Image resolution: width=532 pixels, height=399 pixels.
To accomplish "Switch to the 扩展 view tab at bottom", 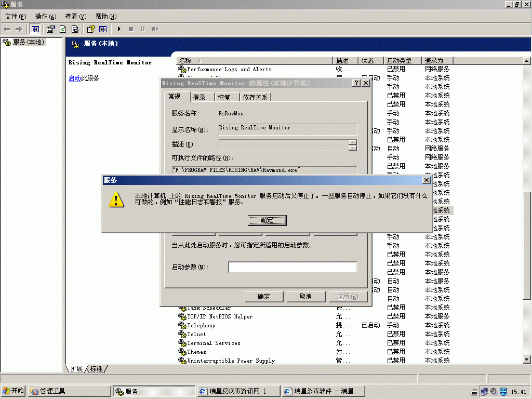I will coord(77,369).
